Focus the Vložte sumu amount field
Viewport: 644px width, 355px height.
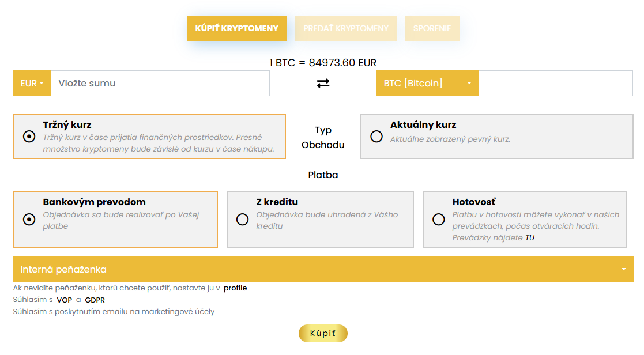click(160, 84)
